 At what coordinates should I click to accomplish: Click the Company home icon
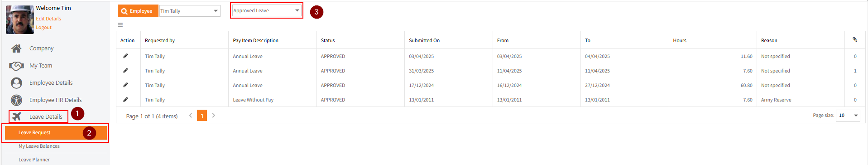pyautogui.click(x=16, y=48)
